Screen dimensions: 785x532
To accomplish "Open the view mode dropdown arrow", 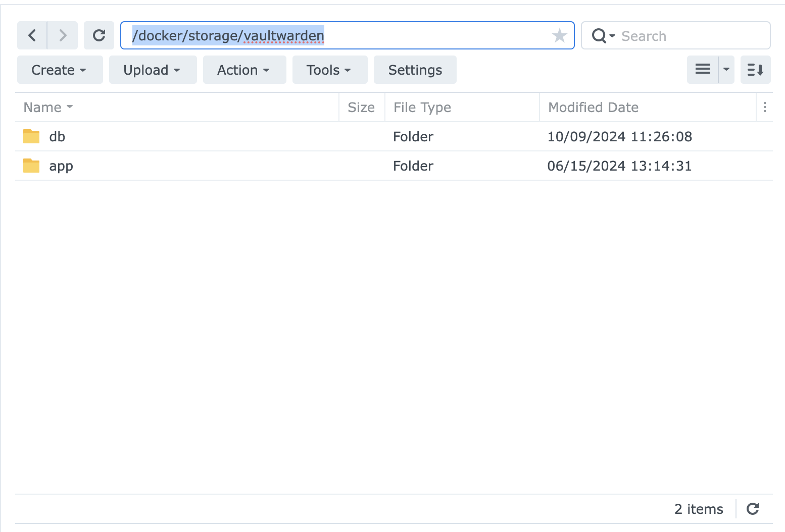I will coord(726,70).
